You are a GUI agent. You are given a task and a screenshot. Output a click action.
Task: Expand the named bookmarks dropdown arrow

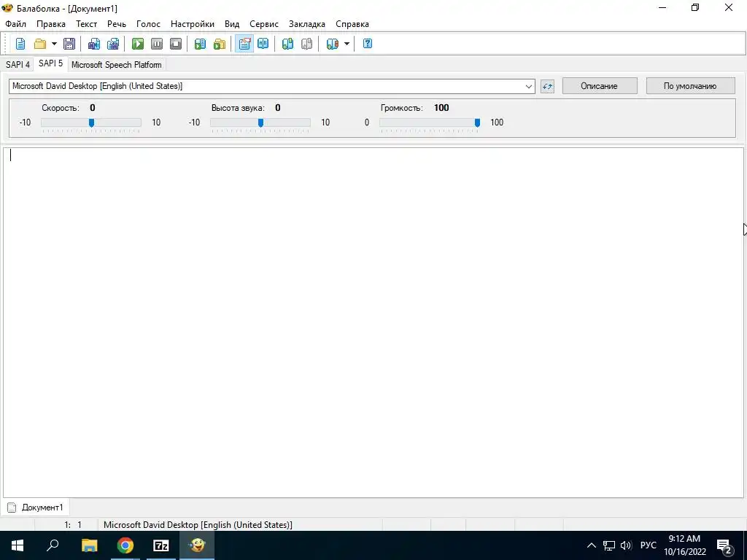click(x=347, y=44)
